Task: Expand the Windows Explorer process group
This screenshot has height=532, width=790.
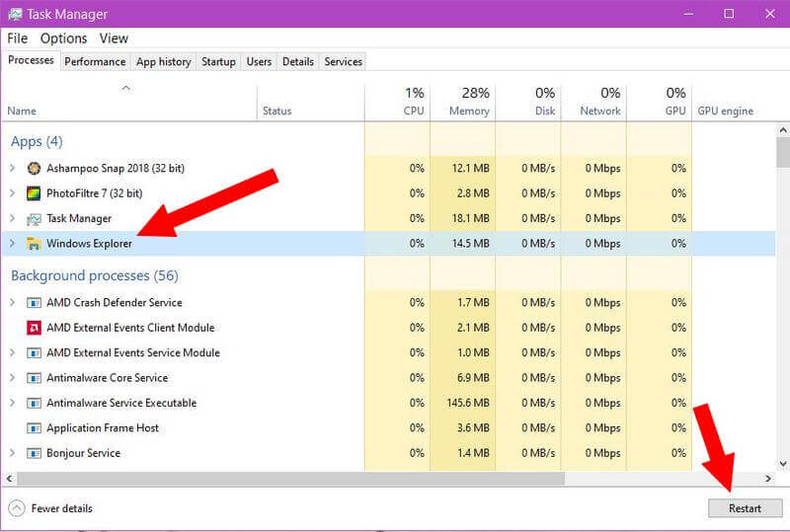Action: pos(12,244)
